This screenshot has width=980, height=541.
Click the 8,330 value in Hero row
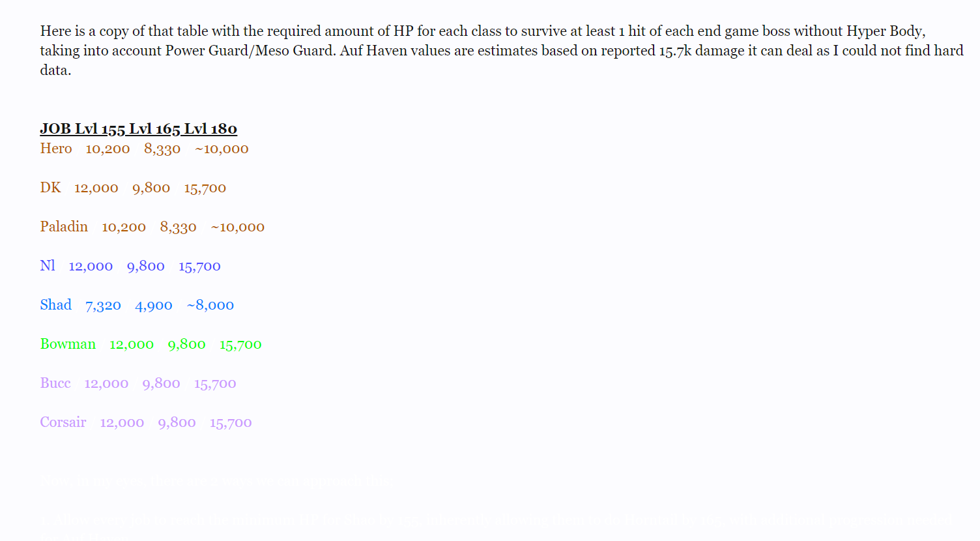coord(162,149)
